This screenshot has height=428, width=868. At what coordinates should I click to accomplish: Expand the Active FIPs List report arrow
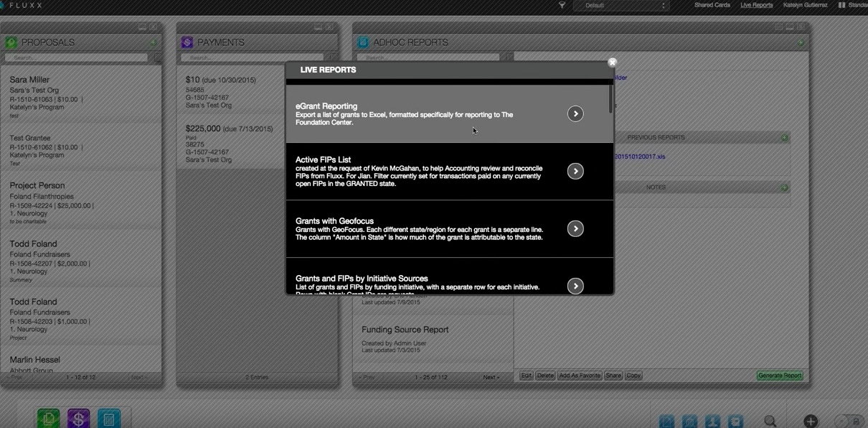(575, 171)
